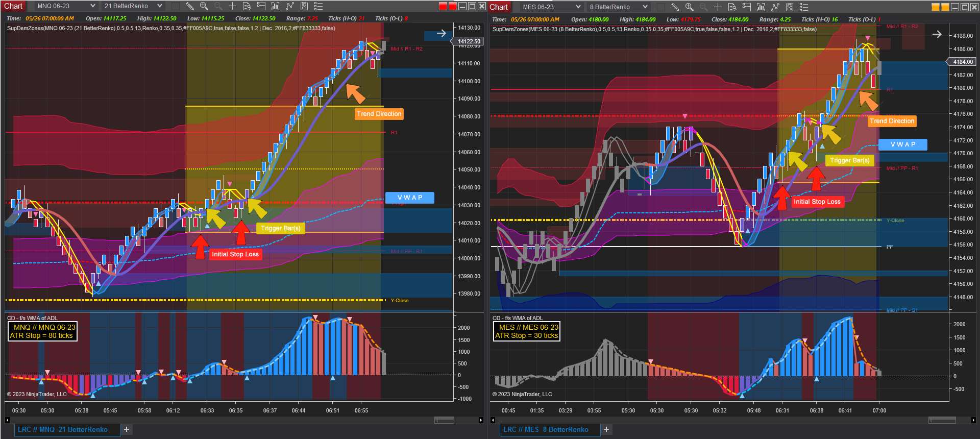Add a new tab in the MNQ window

(127, 430)
